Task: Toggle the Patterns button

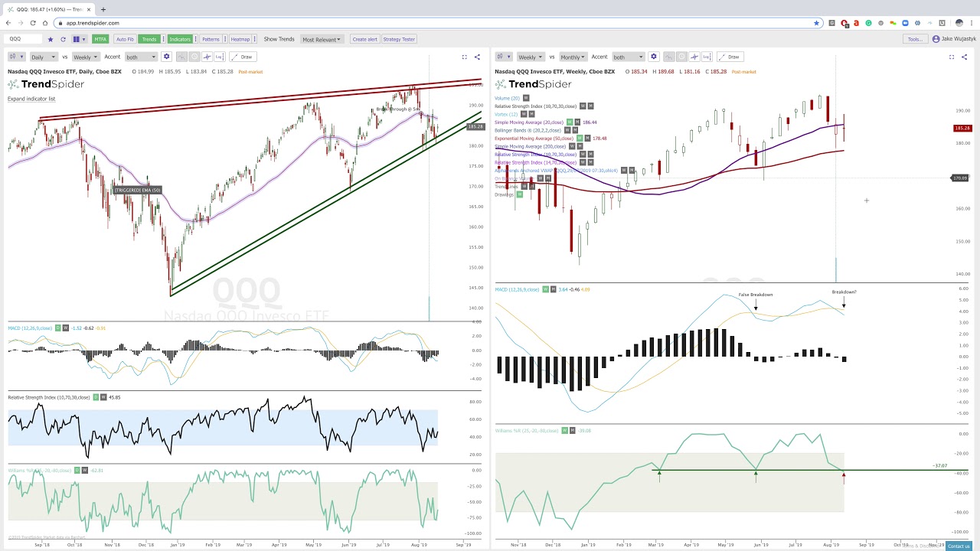Action: point(211,39)
